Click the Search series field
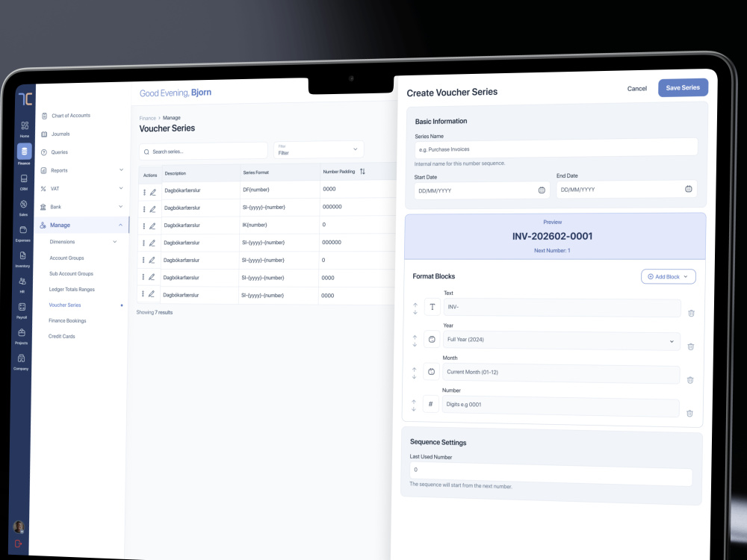747x560 pixels. pos(203,152)
